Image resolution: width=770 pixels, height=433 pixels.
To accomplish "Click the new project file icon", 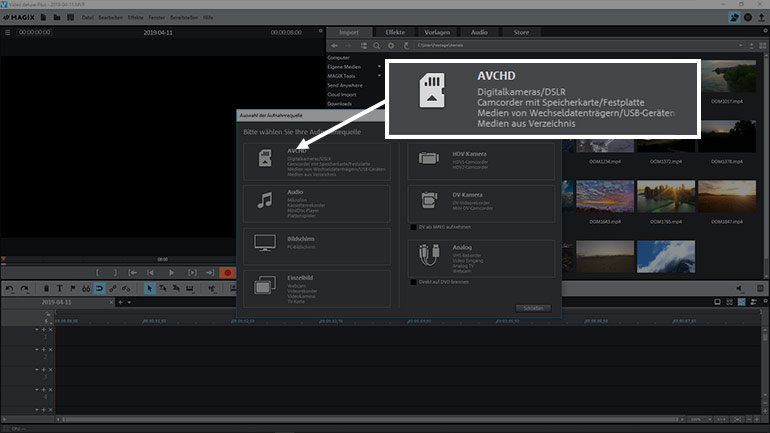I will 43,17.
